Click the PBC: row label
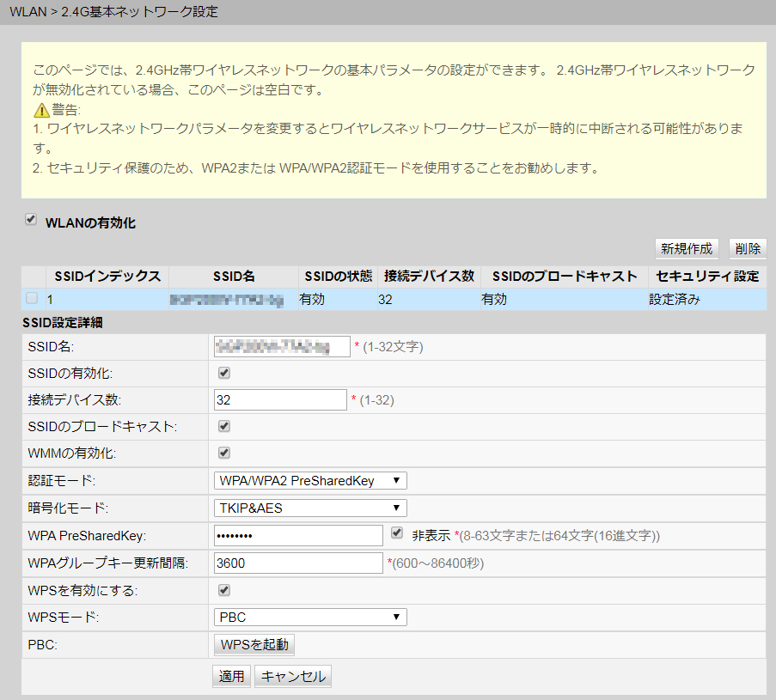The height and width of the screenshot is (700, 776). pos(43,644)
